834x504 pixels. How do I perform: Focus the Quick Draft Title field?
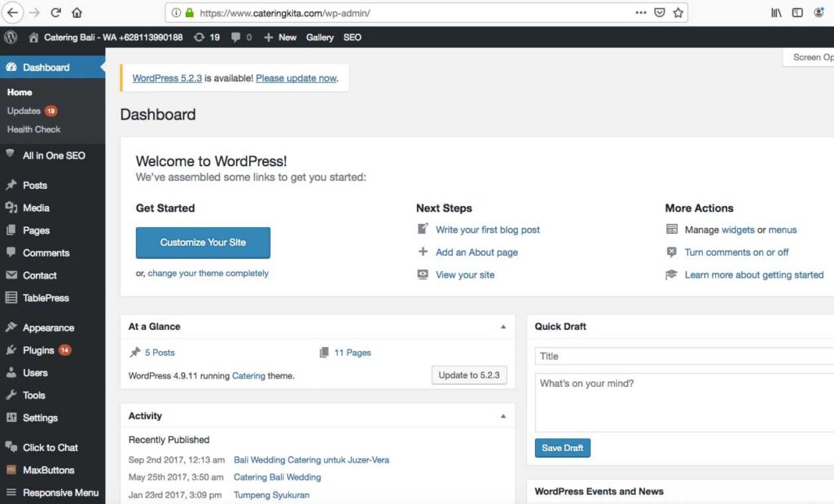(684, 356)
